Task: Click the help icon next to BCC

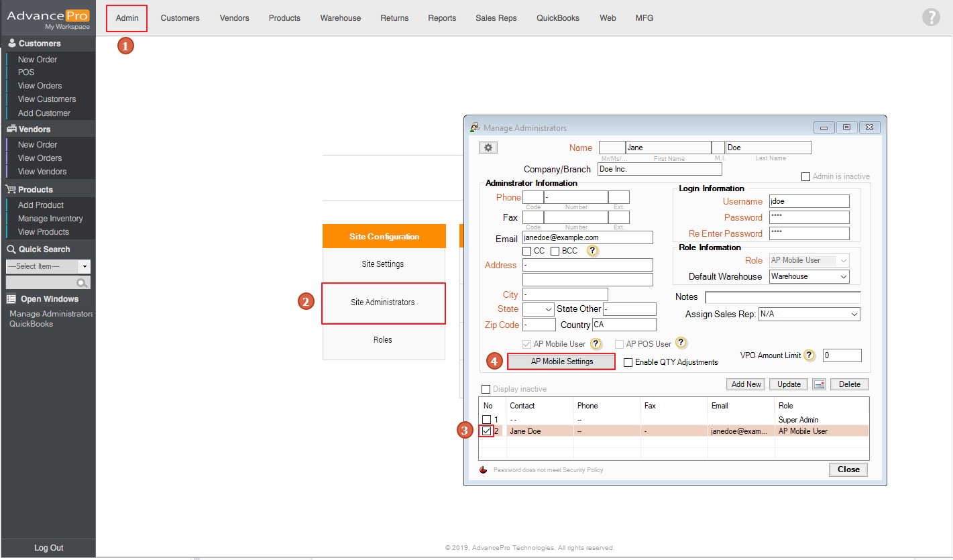Action: click(593, 250)
